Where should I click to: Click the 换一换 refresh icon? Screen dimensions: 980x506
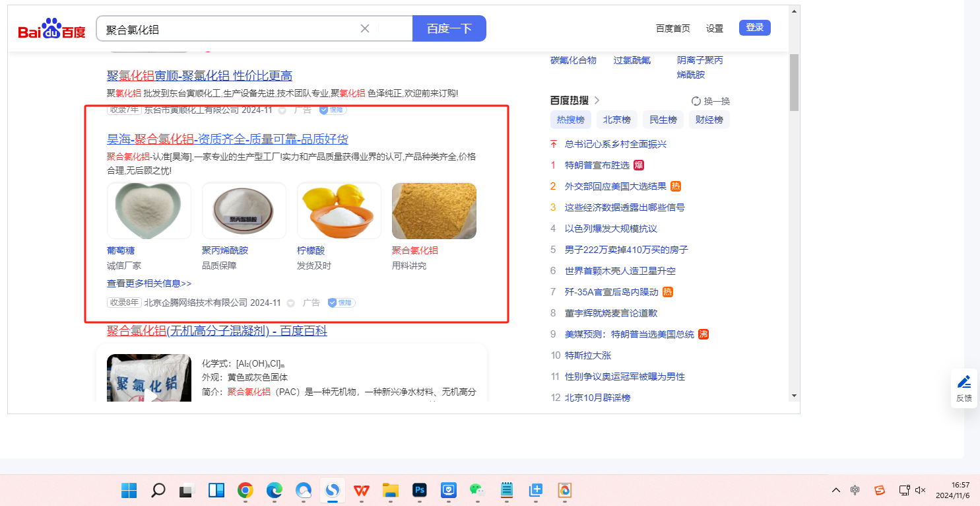(x=696, y=101)
